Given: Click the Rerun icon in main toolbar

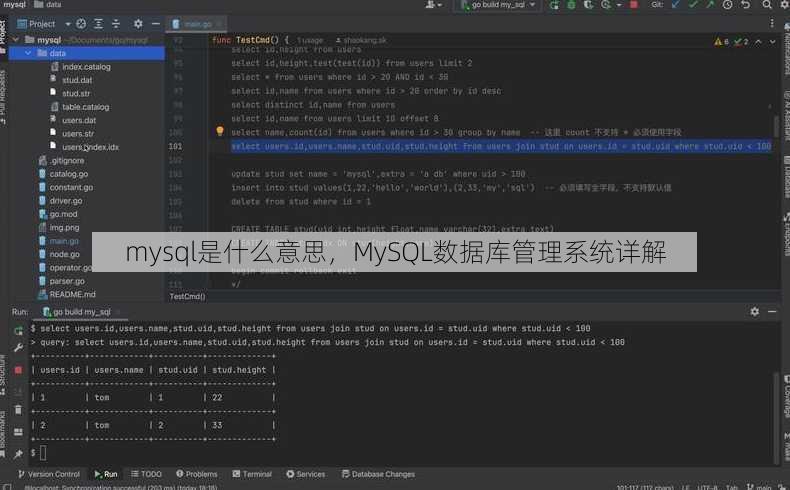Looking at the screenshot, I should pyautogui.click(x=555, y=5).
